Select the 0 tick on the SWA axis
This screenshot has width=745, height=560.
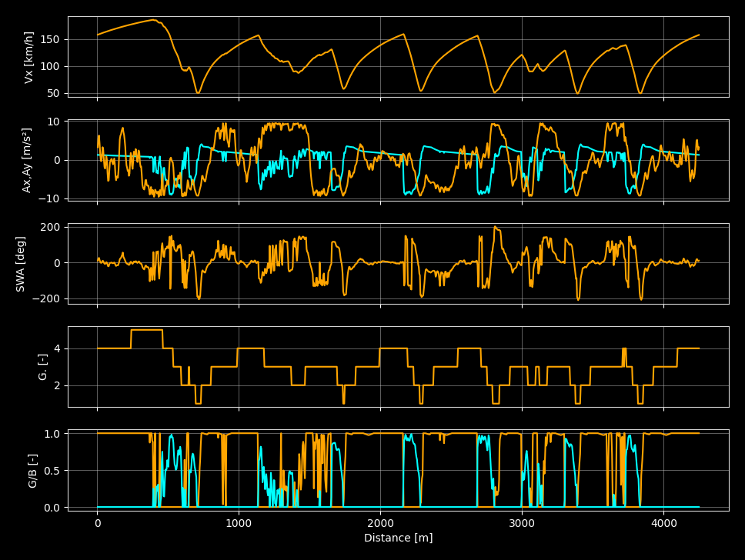(57, 263)
